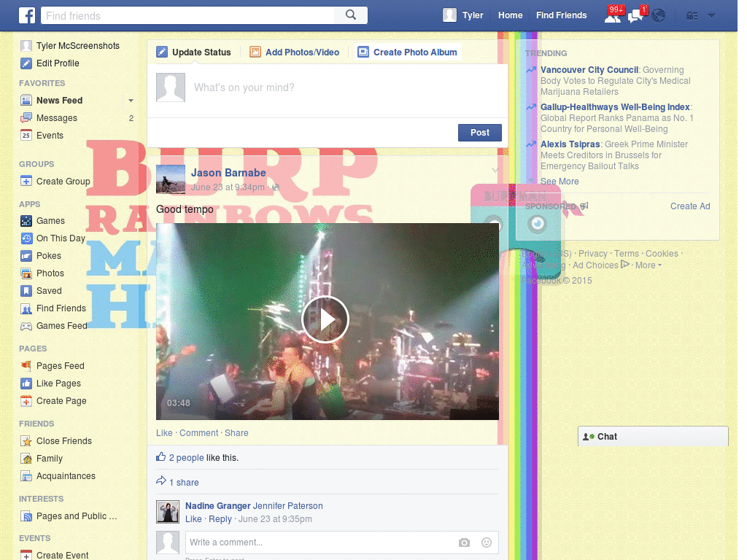Click Create Ad link
This screenshot has width=747, height=560.
click(x=690, y=206)
